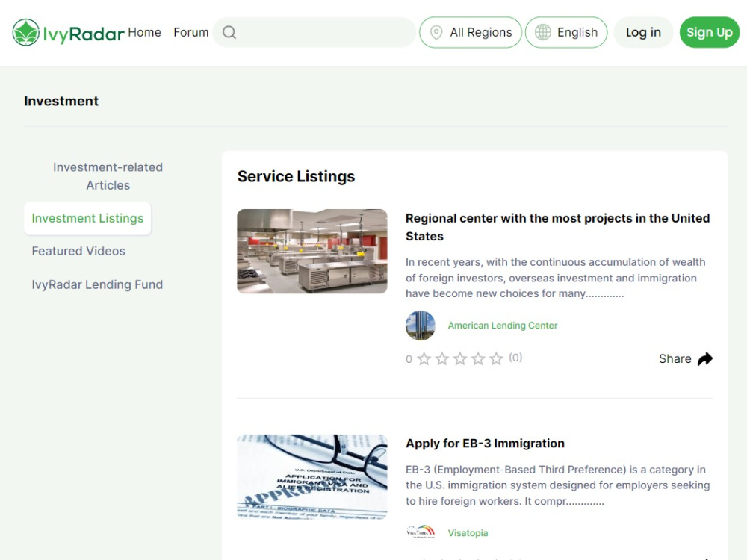Focus the search input field
Screen dimensions: 747x560
click(x=314, y=32)
